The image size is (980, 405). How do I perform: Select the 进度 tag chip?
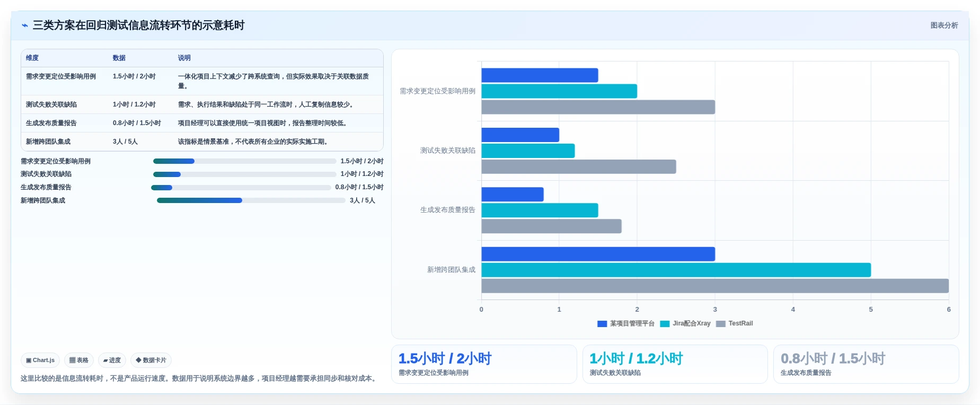[x=112, y=360]
